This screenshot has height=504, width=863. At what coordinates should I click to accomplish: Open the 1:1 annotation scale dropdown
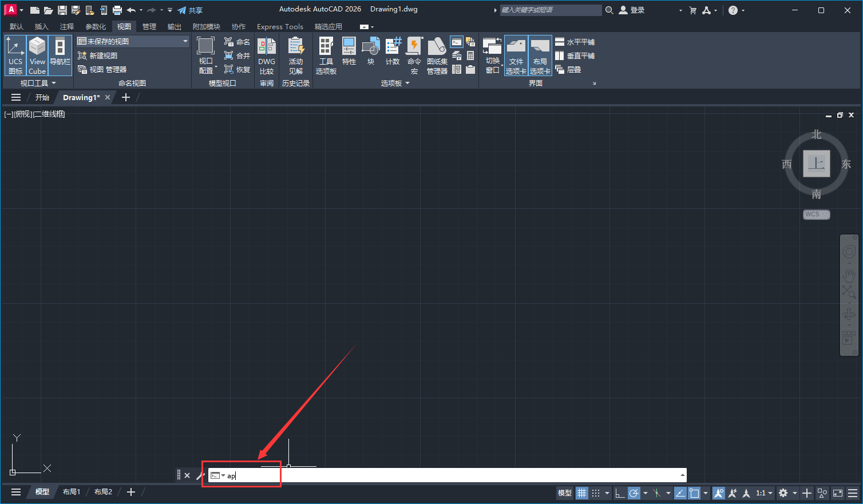coord(765,493)
